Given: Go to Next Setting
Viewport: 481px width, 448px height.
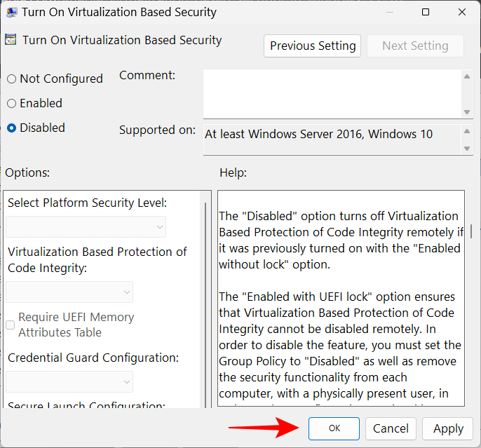Looking at the screenshot, I should click(x=415, y=46).
